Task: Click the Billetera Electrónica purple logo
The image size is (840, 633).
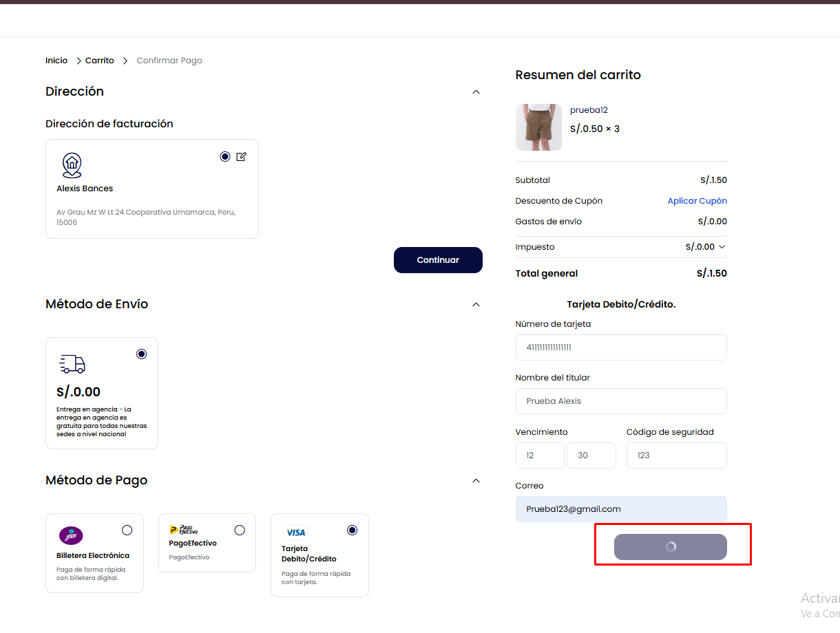Action: pyautogui.click(x=71, y=535)
